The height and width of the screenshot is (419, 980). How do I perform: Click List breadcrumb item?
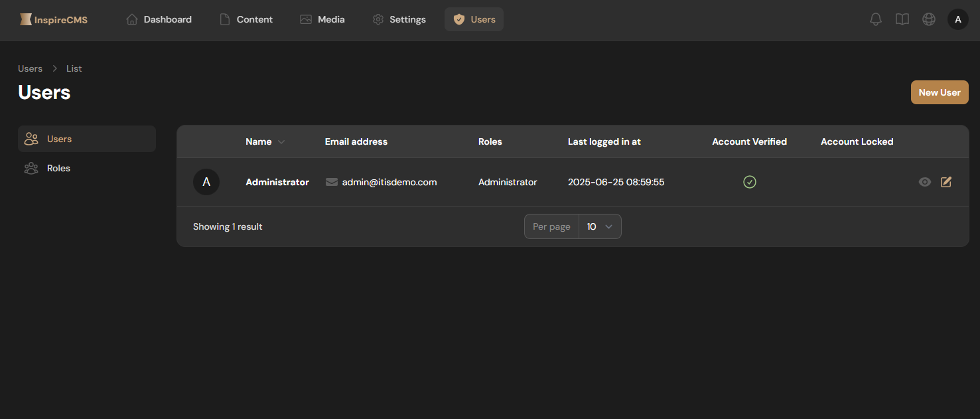[x=74, y=68]
